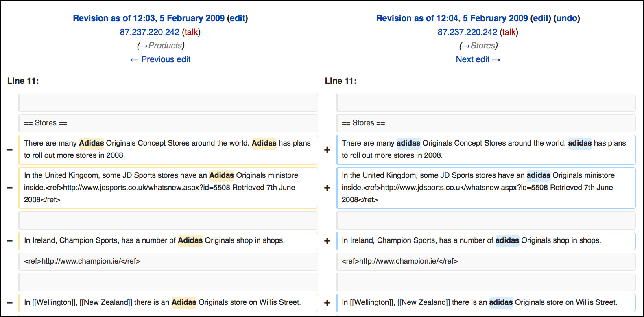Click '2008</ref>' text in the new revision row
Image resolution: width=644 pixels, height=317 pixels.
[360, 200]
